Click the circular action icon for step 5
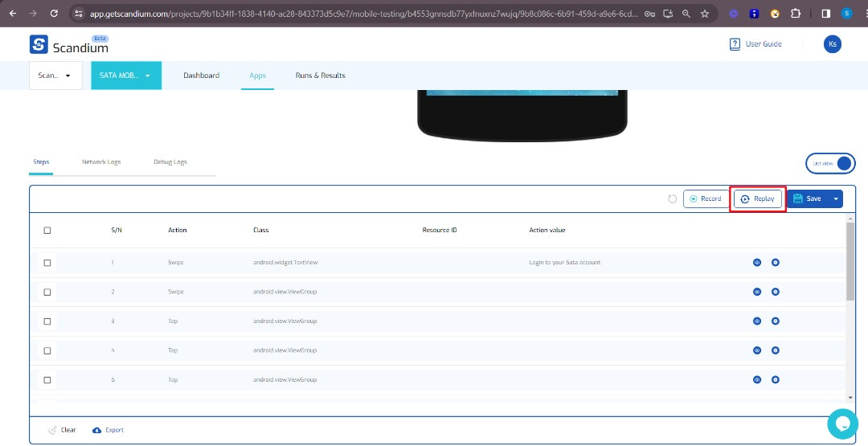 [776, 379]
